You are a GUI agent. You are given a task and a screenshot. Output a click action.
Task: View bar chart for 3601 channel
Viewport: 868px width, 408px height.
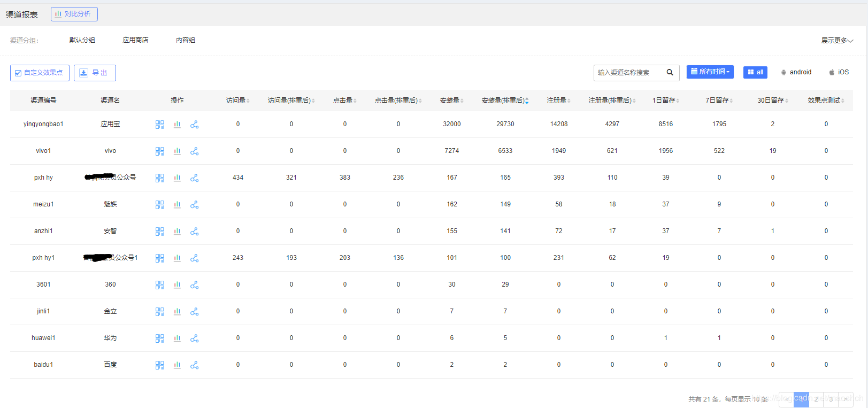click(177, 284)
